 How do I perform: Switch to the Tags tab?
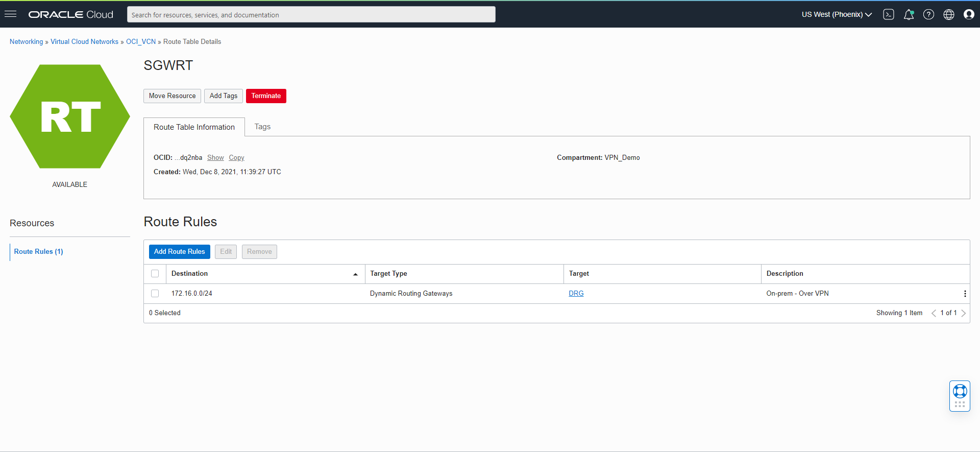(262, 127)
